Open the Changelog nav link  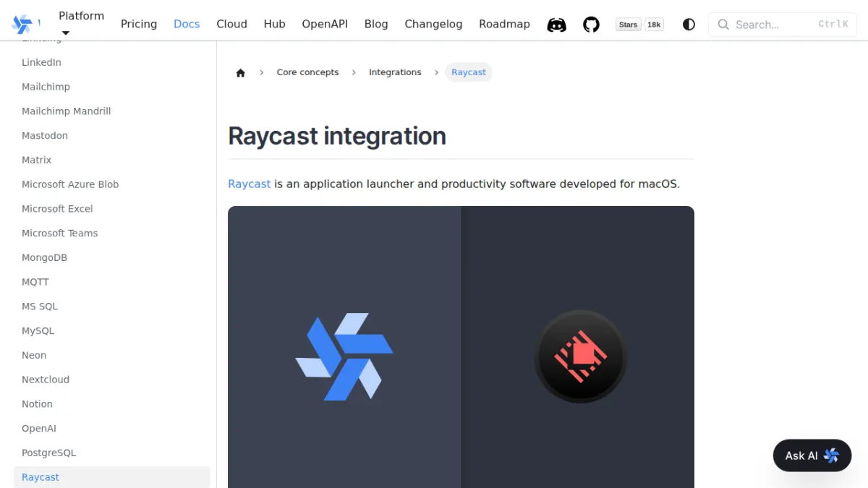(x=433, y=24)
